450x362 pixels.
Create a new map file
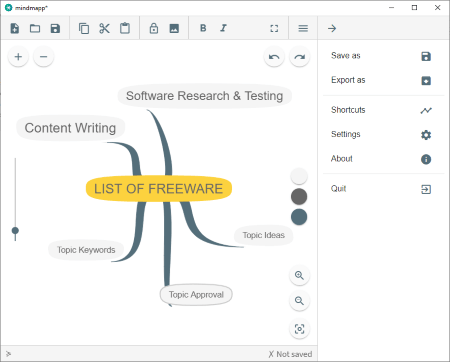point(15,28)
